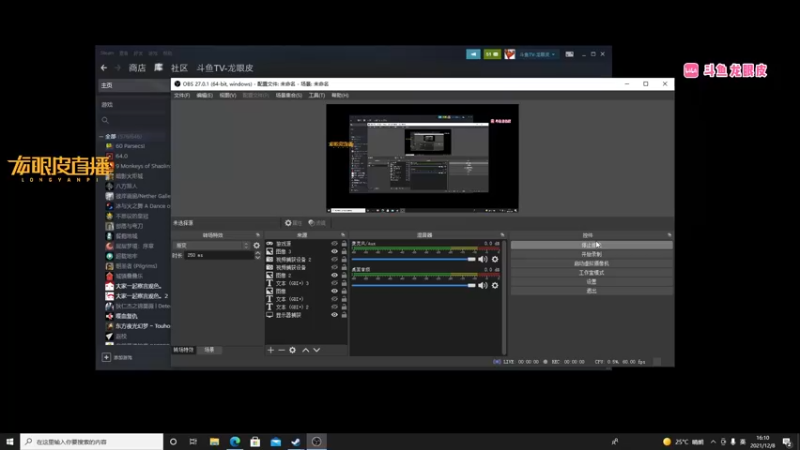Increase transition duration with up stepper
Image resolution: width=800 pixels, height=450 pixels.
click(x=257, y=253)
